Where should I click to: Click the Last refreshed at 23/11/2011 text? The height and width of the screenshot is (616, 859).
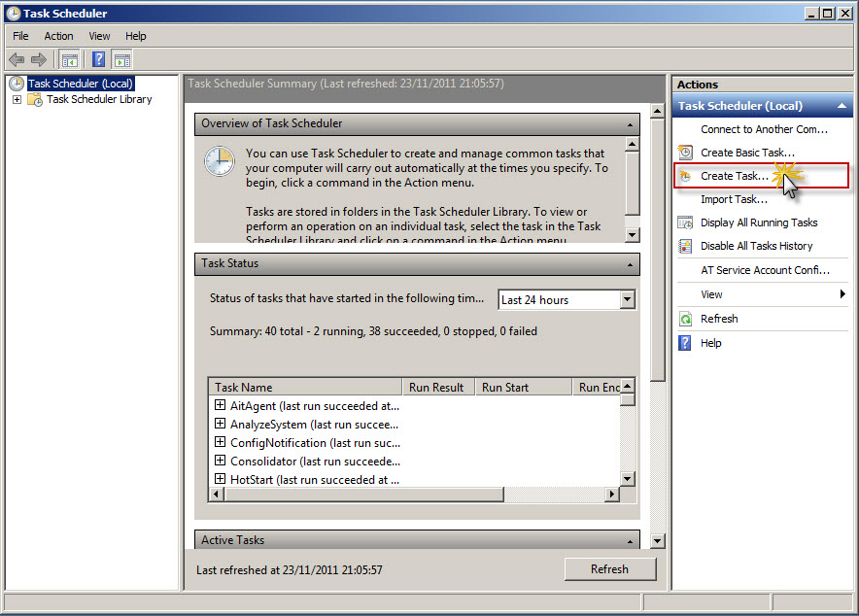[x=290, y=570]
